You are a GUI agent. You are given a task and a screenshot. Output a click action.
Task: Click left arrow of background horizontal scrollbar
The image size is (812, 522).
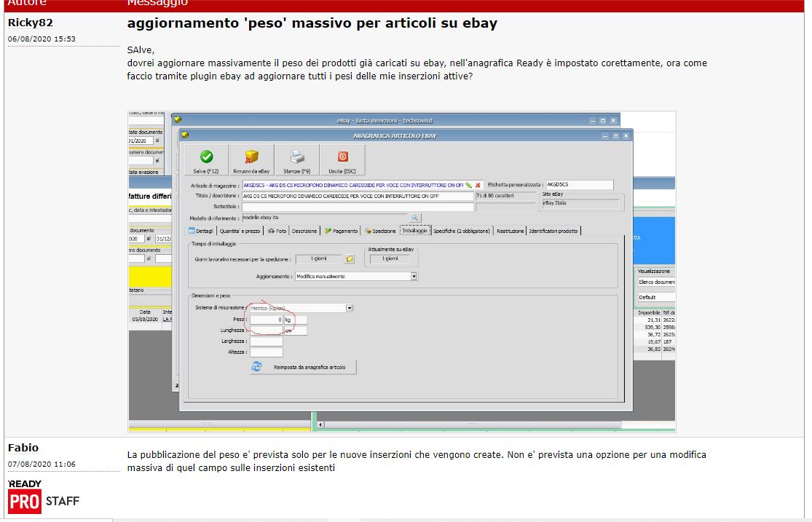[320, 424]
